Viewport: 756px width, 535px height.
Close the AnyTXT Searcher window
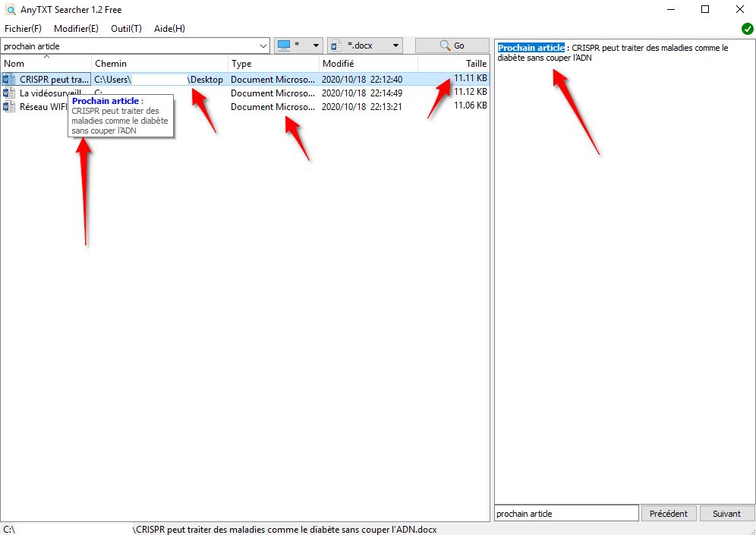click(x=739, y=9)
